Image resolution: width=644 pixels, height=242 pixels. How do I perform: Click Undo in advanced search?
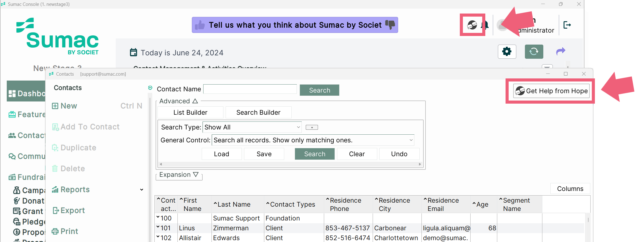(399, 154)
